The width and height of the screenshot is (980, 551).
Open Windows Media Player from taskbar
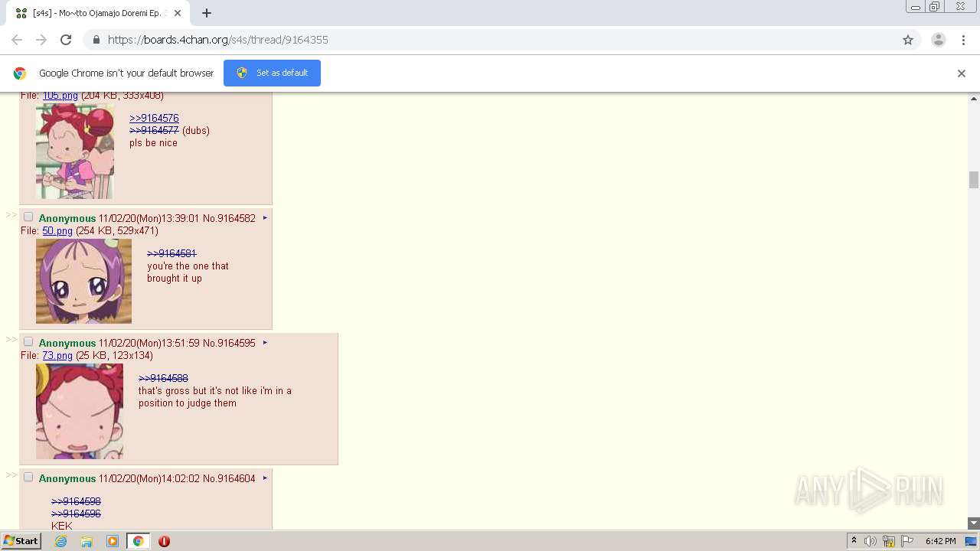click(x=113, y=541)
